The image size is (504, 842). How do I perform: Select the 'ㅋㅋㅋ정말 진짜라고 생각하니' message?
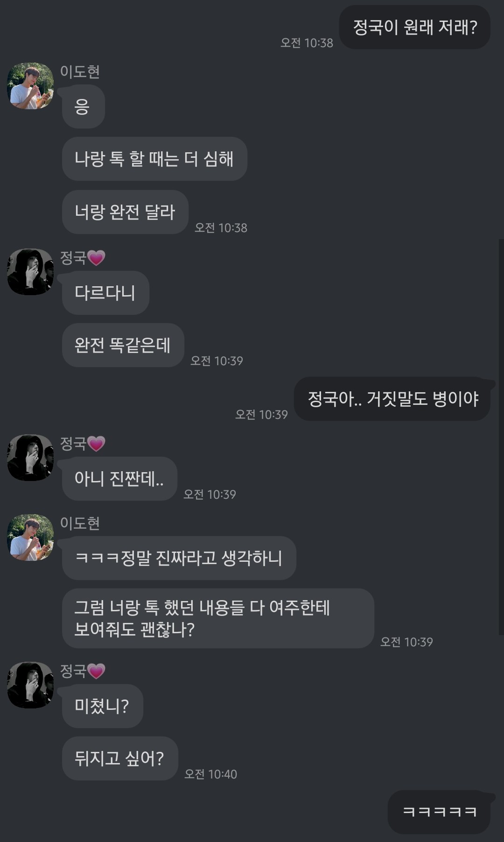point(179,558)
